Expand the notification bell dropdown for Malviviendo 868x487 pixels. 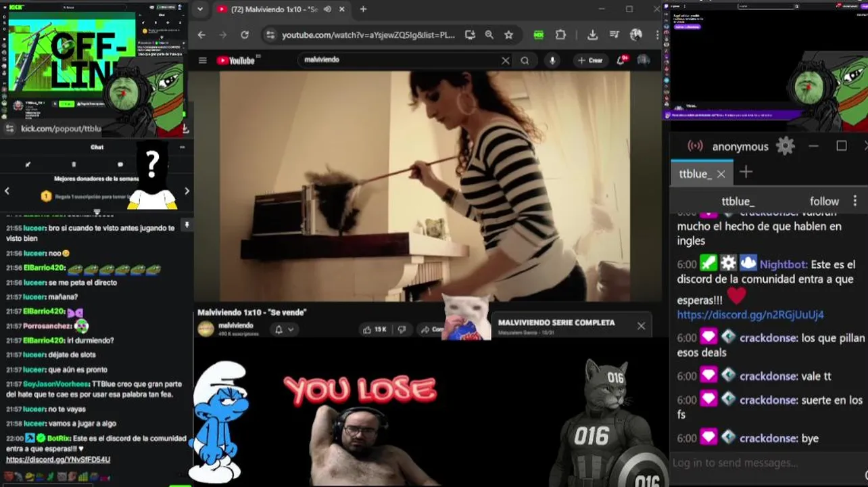pyautogui.click(x=291, y=329)
